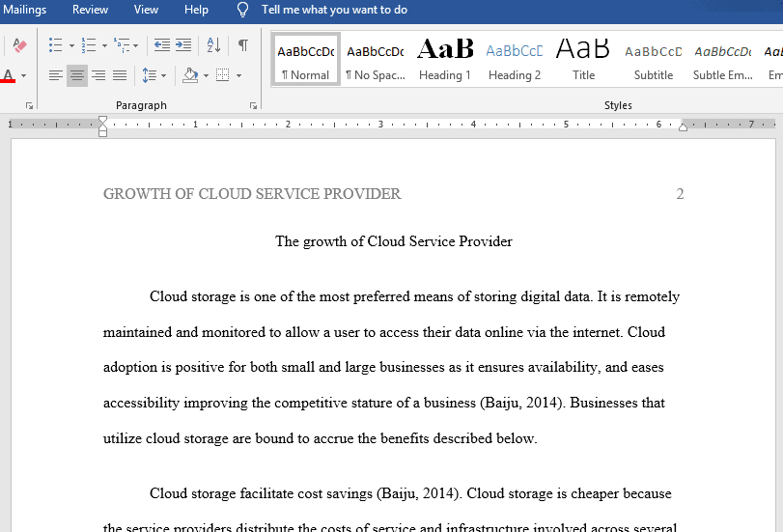Align text to the right
This screenshot has height=532, width=783.
click(98, 75)
